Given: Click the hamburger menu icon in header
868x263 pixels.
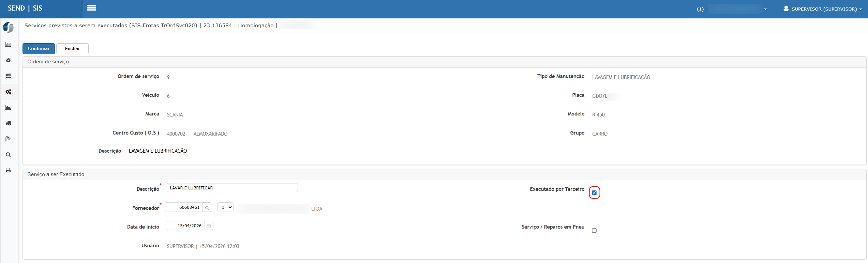Looking at the screenshot, I should point(91,8).
